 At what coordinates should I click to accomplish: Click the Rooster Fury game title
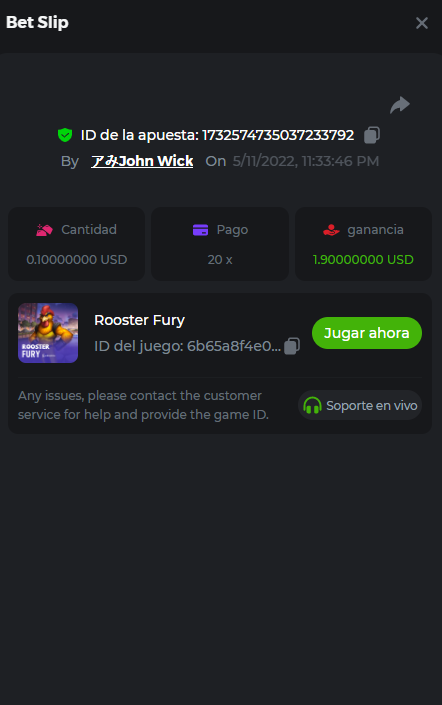click(139, 320)
